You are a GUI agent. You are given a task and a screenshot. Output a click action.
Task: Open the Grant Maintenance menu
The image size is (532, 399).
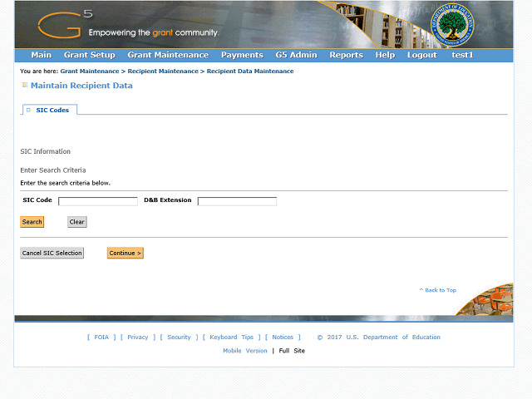[x=168, y=55]
